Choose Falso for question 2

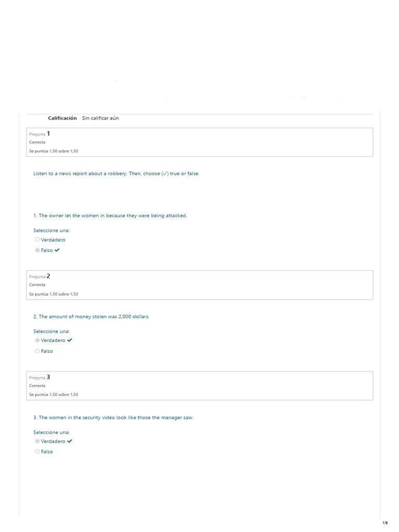coord(37,351)
